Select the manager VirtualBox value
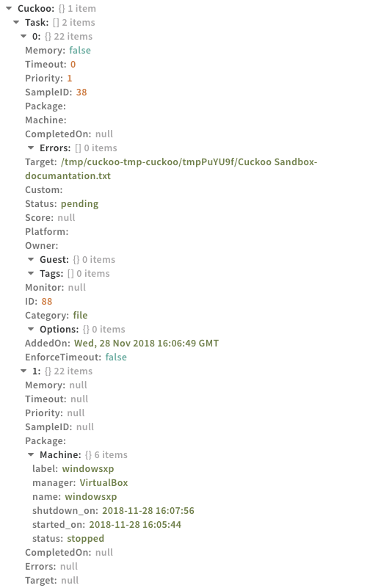The image size is (370, 588). tap(104, 482)
